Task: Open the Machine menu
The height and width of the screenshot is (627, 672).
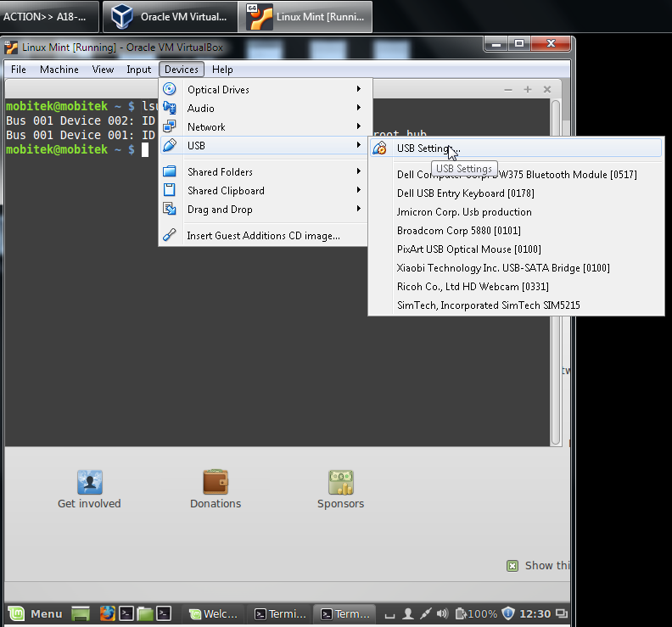Action: click(59, 70)
